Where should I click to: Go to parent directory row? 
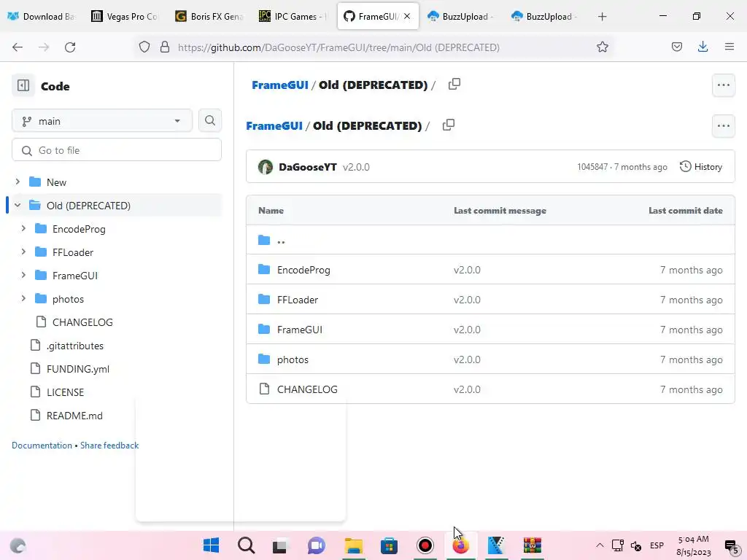coord(490,240)
